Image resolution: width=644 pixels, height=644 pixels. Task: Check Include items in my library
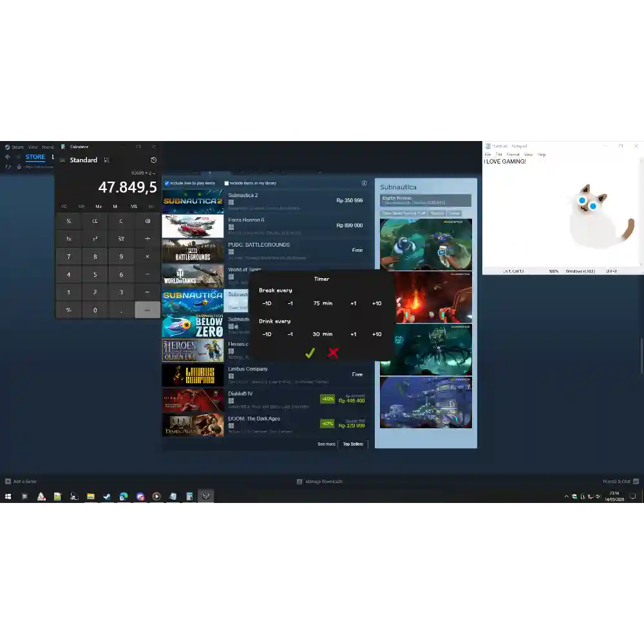226,183
